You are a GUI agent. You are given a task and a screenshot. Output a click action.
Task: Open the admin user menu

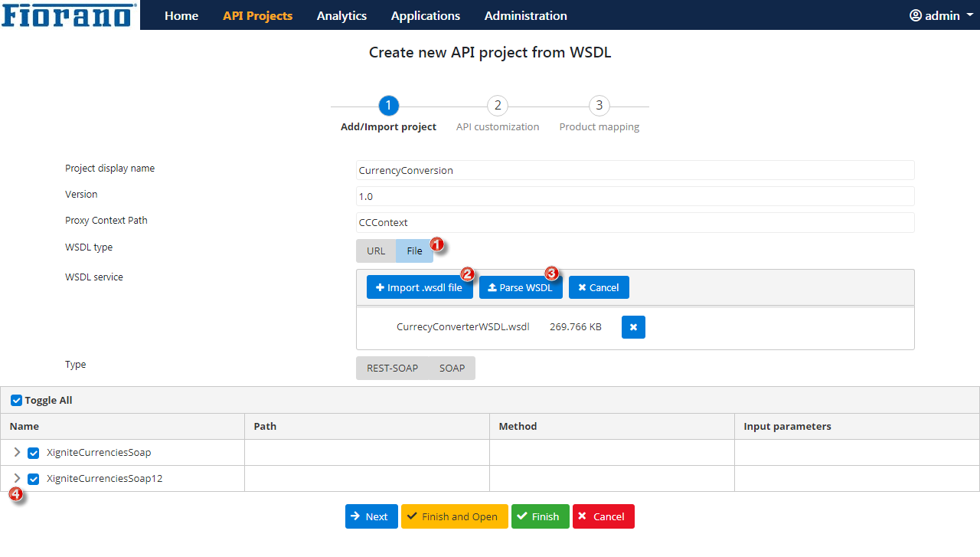(941, 15)
